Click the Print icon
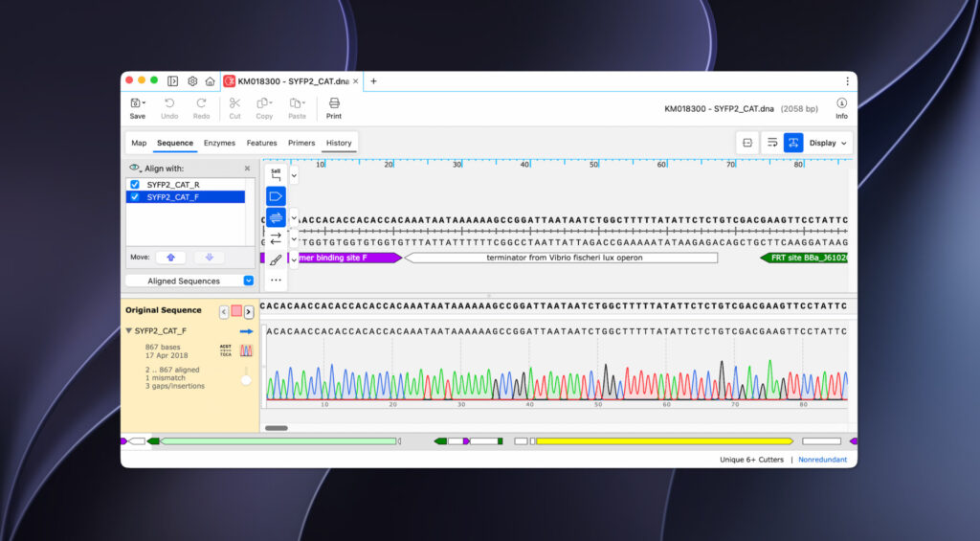This screenshot has width=980, height=541. coord(334,103)
